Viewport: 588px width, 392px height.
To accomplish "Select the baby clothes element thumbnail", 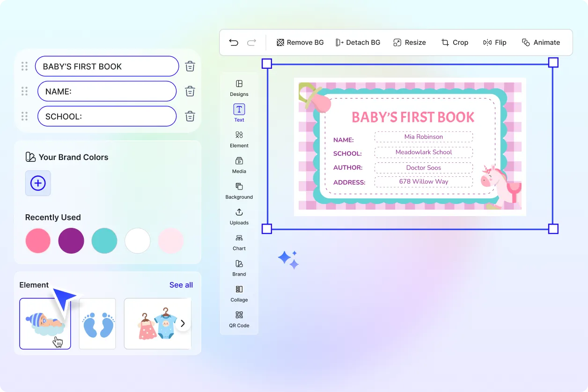I will 157,324.
